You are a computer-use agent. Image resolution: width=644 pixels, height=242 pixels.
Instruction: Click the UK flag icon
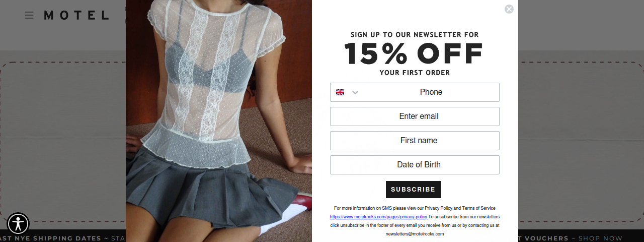tap(340, 92)
